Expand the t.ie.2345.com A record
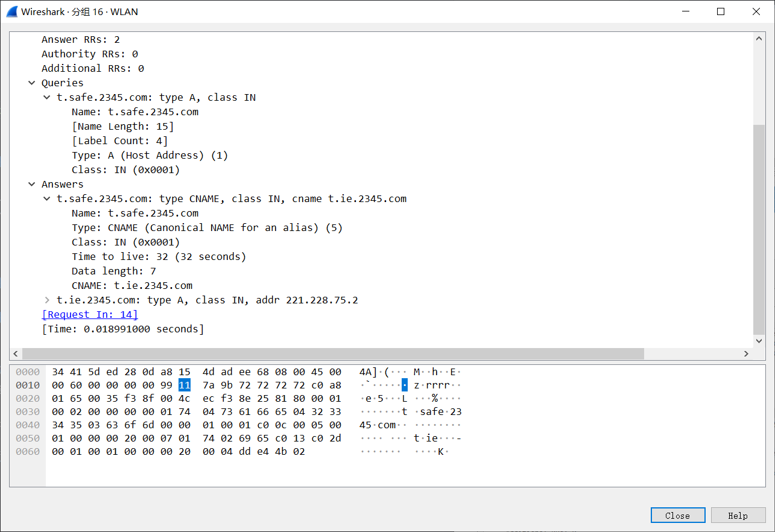 point(47,300)
